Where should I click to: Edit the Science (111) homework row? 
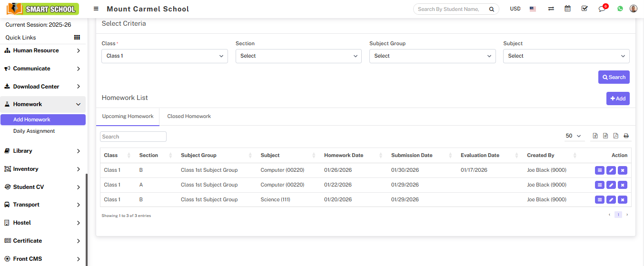click(x=611, y=200)
